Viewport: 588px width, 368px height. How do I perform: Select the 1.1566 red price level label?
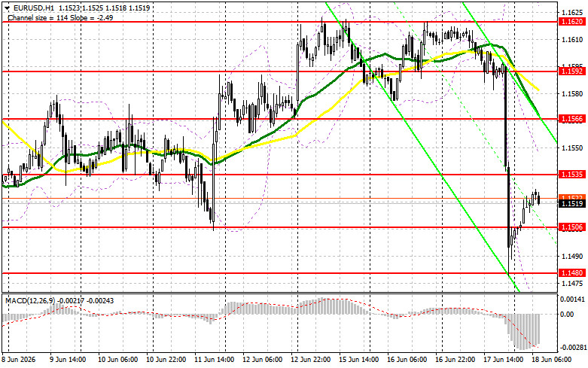coord(571,119)
